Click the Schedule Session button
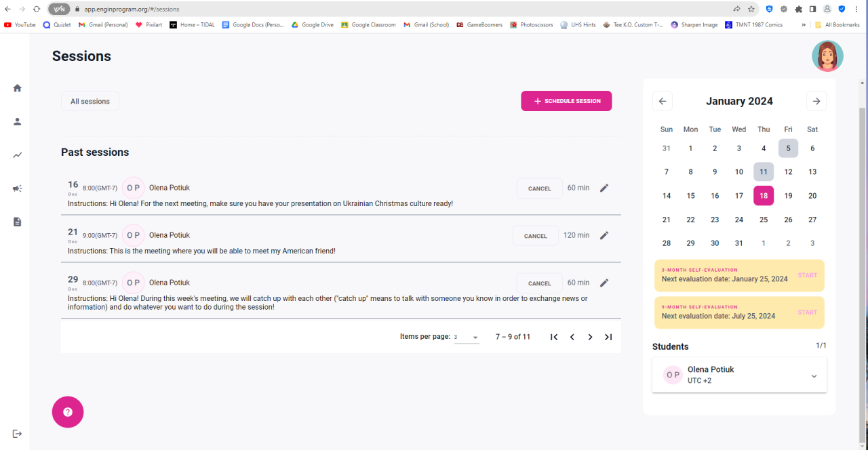The width and height of the screenshot is (868, 450). 566,101
